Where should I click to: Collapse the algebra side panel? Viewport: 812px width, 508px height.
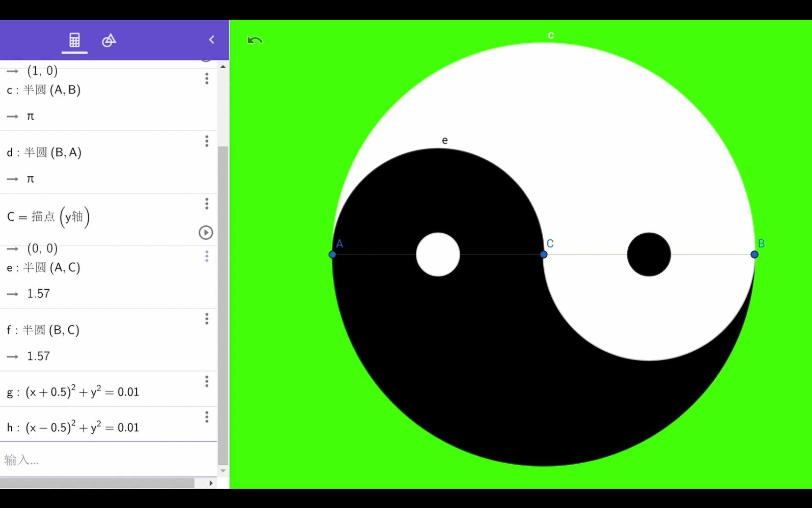[x=211, y=40]
